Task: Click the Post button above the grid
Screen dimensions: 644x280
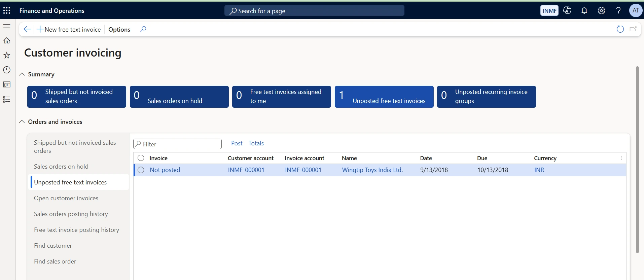Action: [x=237, y=143]
